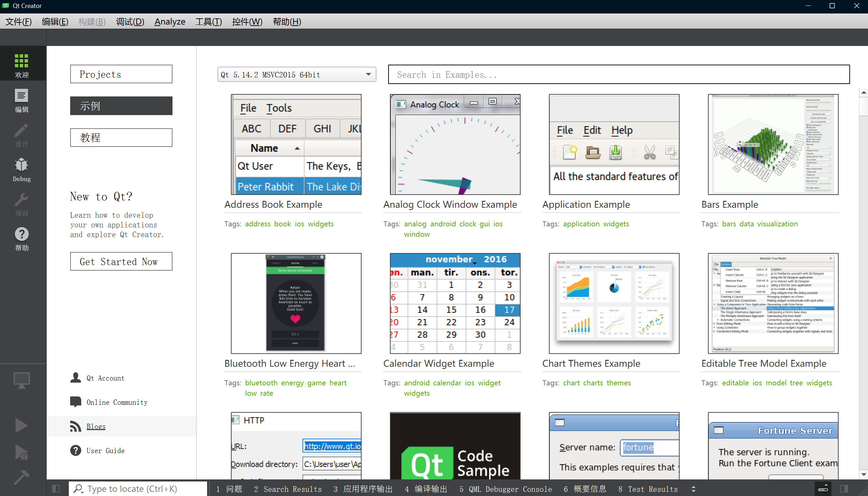Click the green Run play button

pyautogui.click(x=21, y=425)
